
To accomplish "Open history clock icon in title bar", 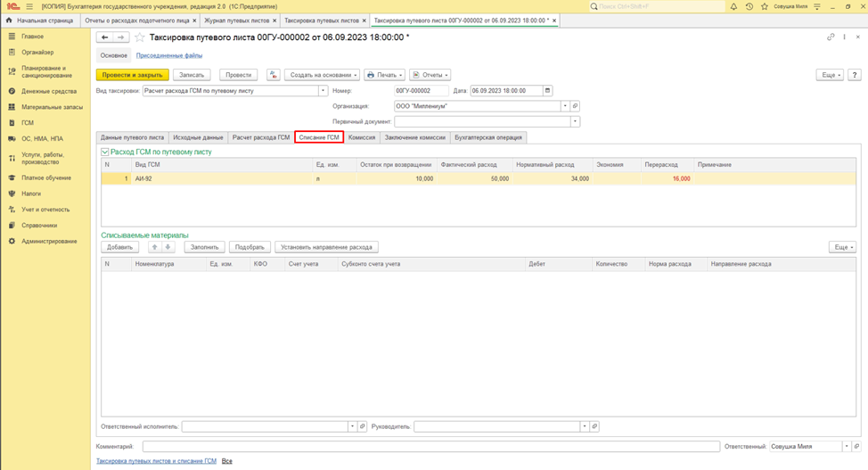I will coord(749,6).
